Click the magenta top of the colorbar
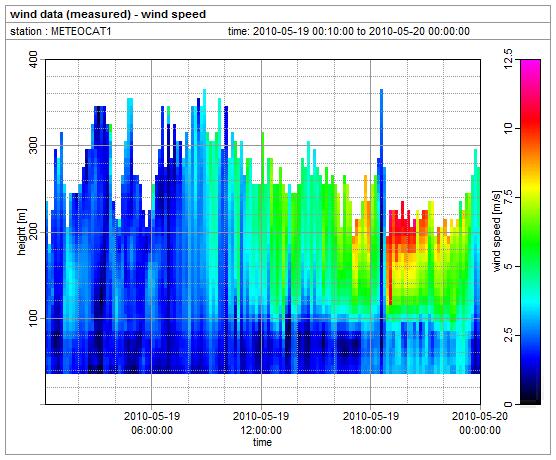This screenshot has width=556, height=460. (530, 66)
